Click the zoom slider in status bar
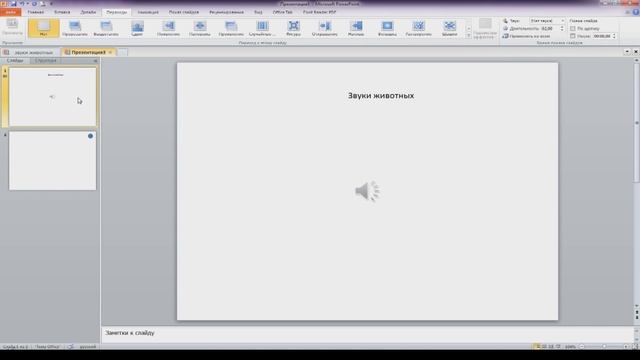The image size is (640, 360). click(x=604, y=347)
